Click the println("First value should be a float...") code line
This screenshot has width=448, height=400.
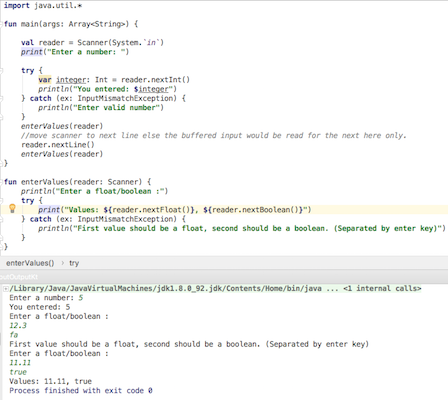coord(242,228)
